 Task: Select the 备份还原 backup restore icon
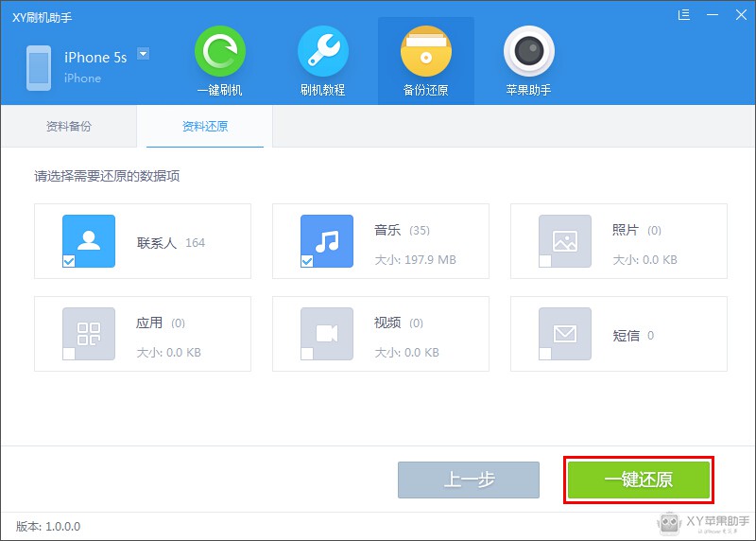(425, 52)
